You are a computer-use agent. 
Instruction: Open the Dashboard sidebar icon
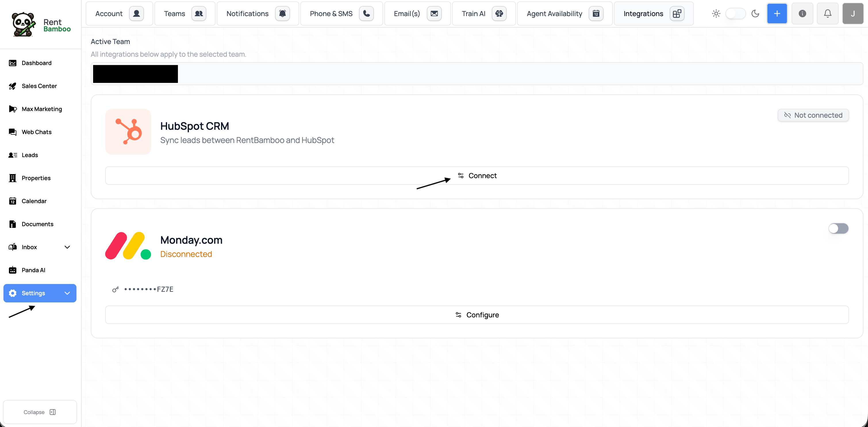[x=12, y=63]
